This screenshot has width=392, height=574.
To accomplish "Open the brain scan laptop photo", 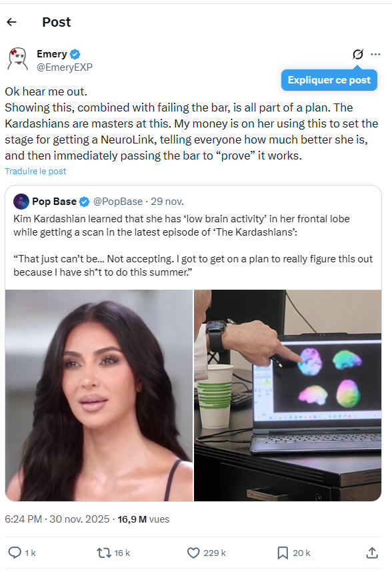I will tap(288, 395).
